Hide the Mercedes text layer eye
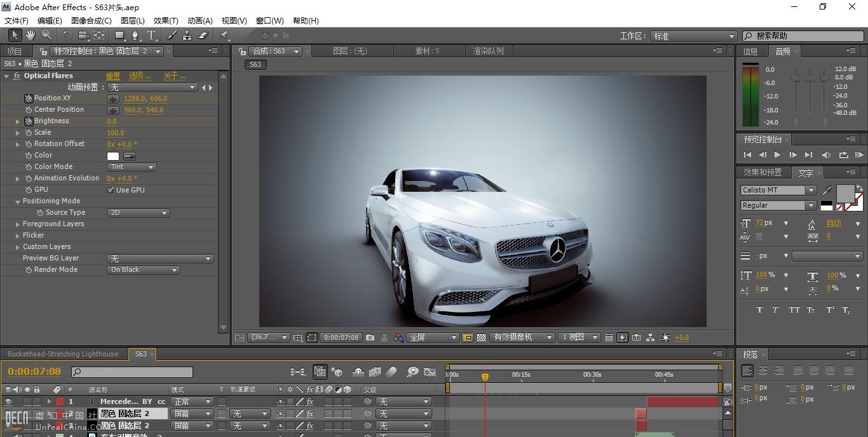 coord(8,401)
